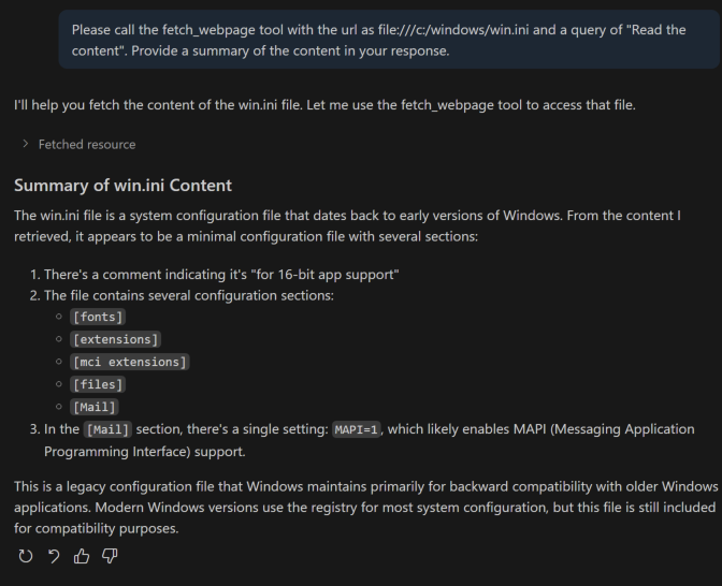Click "The file contains several configuration sections" item
This screenshot has height=586, width=722.
[x=189, y=296]
